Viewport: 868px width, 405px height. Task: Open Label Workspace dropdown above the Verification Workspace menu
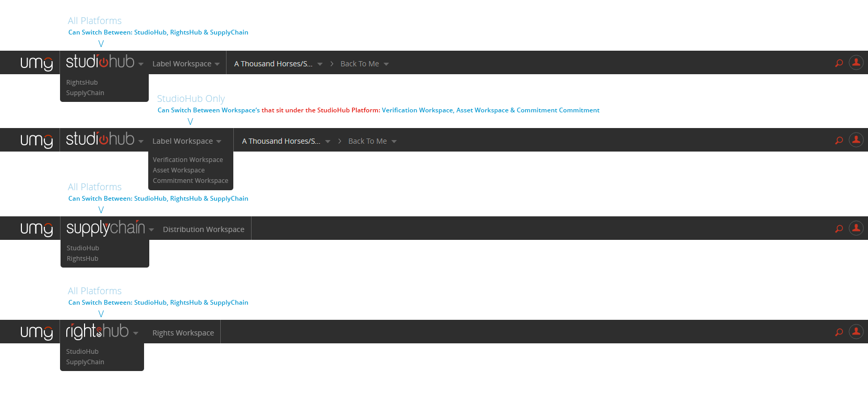pyautogui.click(x=186, y=141)
